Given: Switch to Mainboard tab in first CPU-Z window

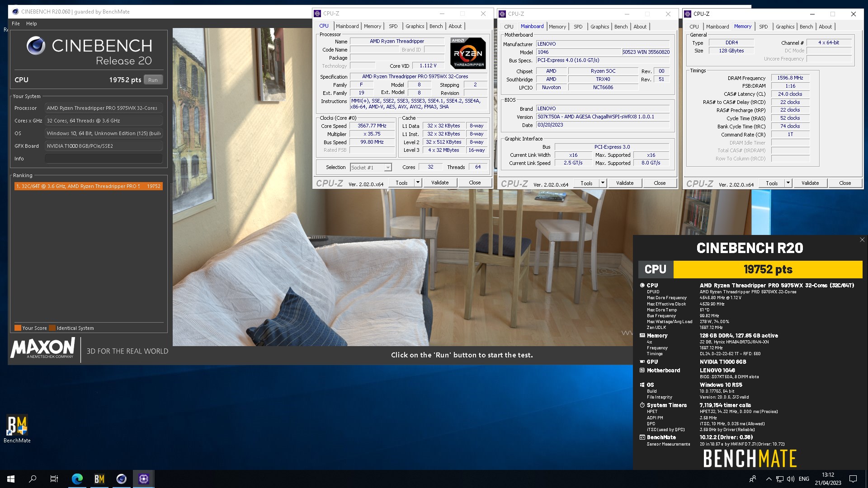Looking at the screenshot, I should pyautogui.click(x=347, y=26).
